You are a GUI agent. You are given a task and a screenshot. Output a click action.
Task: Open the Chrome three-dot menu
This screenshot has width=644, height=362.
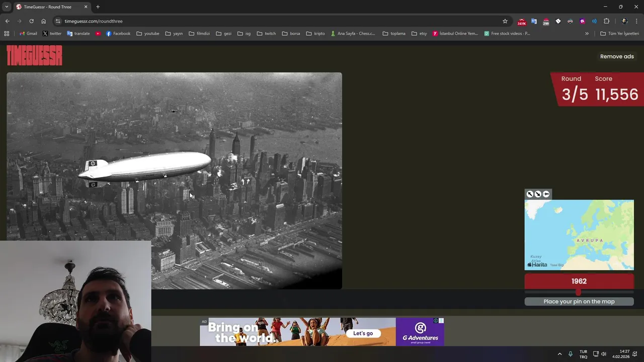pos(637,21)
